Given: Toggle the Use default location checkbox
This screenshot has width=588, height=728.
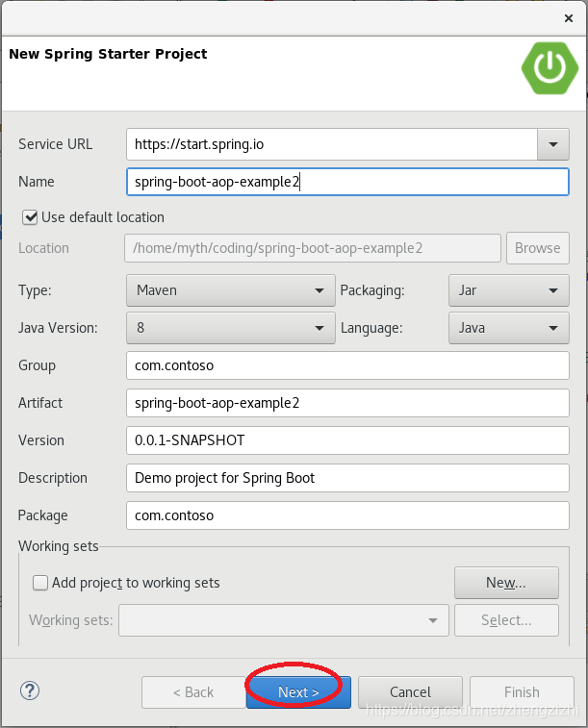Looking at the screenshot, I should click(x=30, y=217).
